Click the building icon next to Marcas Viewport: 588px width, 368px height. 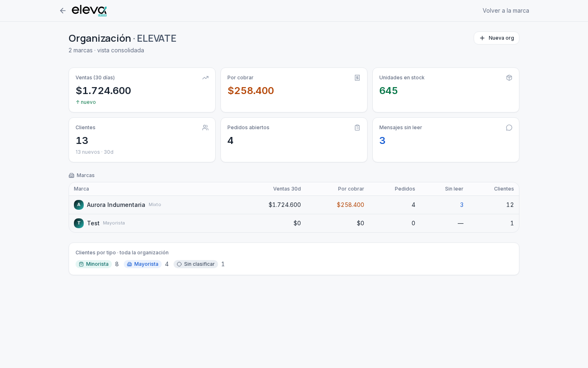tap(71, 175)
